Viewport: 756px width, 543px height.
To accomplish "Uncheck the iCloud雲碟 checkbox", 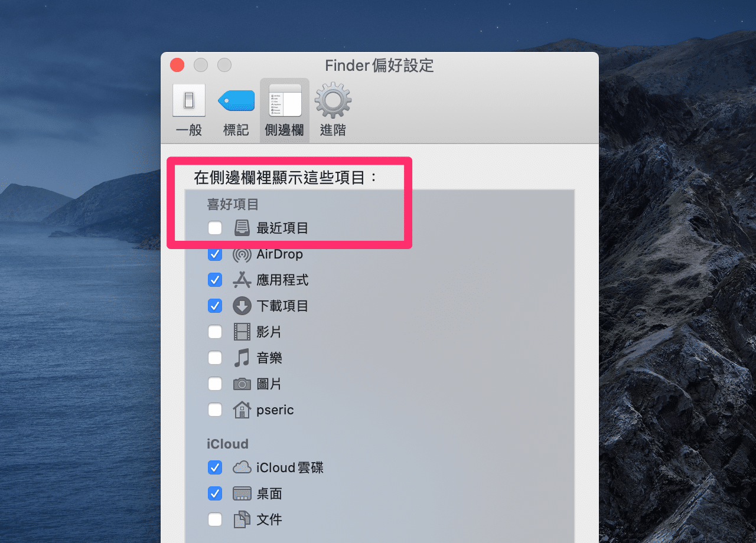I will [x=215, y=467].
